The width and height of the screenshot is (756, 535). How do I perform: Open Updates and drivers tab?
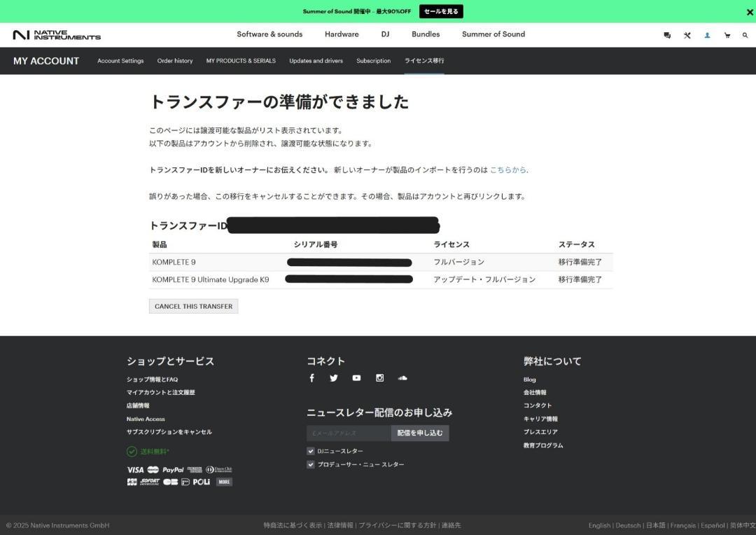pos(316,61)
